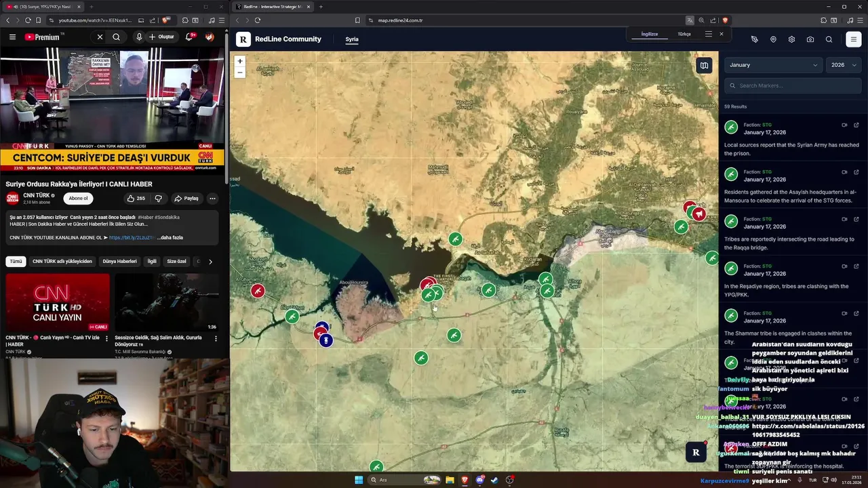Like the video with 265 likes
868x488 pixels.
(136, 199)
